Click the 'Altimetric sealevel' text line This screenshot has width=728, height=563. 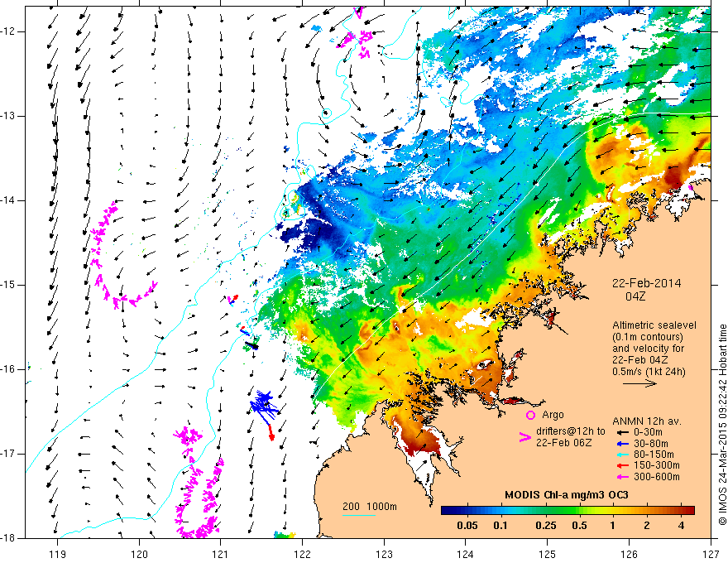pyautogui.click(x=654, y=325)
